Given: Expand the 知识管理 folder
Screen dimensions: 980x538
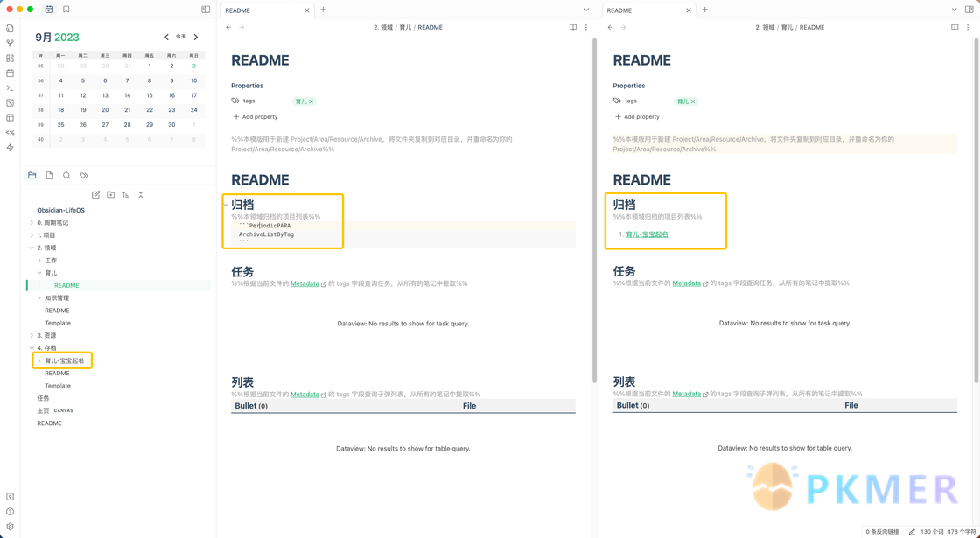Looking at the screenshot, I should 39,297.
